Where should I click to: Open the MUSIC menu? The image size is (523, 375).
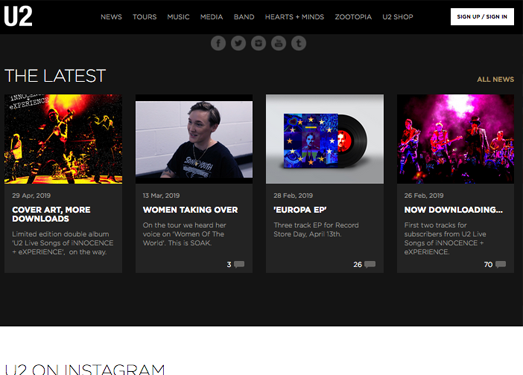178,17
